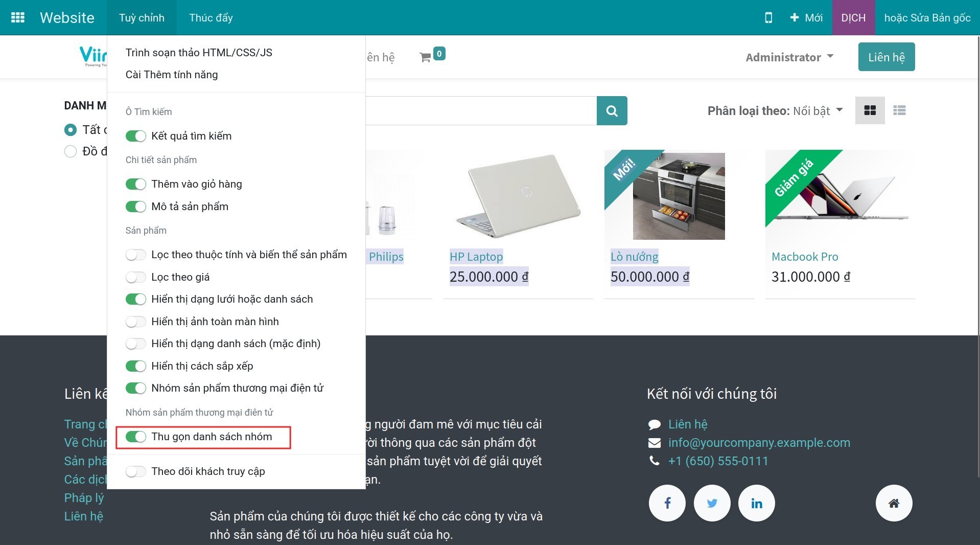This screenshot has height=545, width=980.
Task: Select Cài Thêm tính năng entry
Action: 172,75
